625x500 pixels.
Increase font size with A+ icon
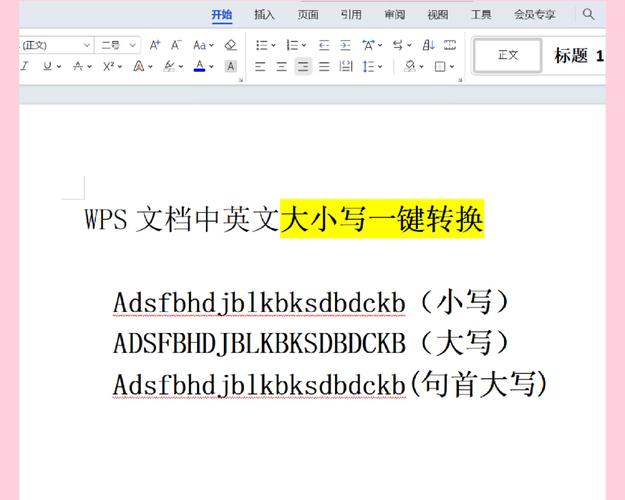coord(155,45)
